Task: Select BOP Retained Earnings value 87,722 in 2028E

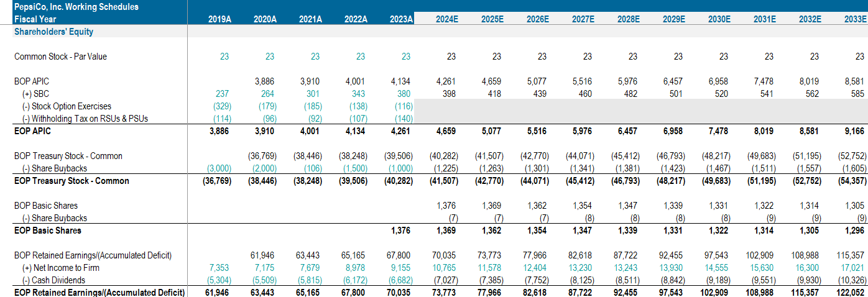Action: tap(625, 255)
